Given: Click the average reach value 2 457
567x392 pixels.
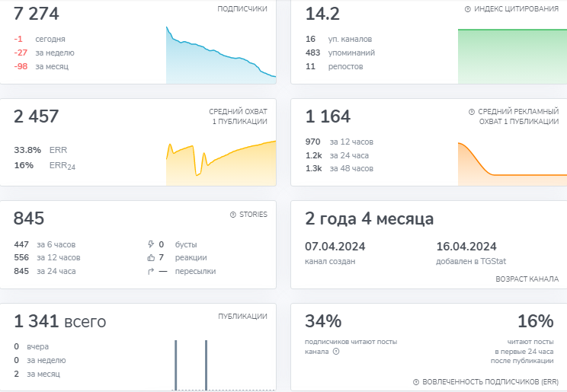Looking at the screenshot, I should 36,116.
